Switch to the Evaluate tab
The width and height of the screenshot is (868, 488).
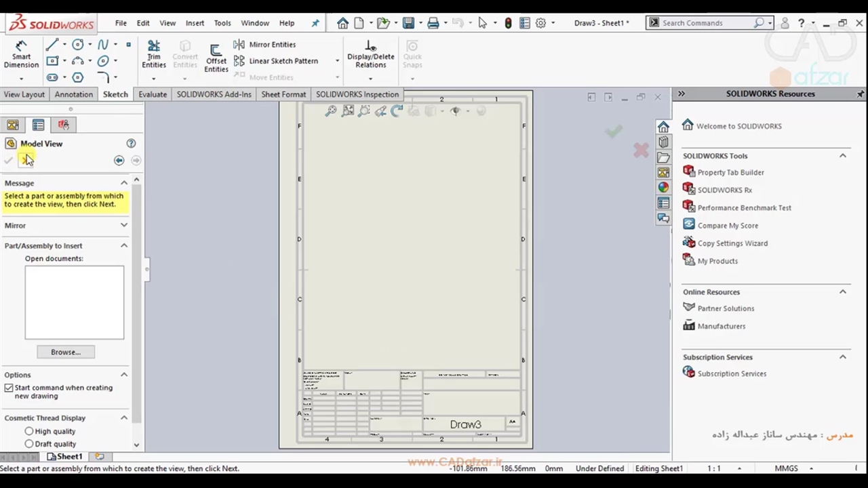[153, 95]
